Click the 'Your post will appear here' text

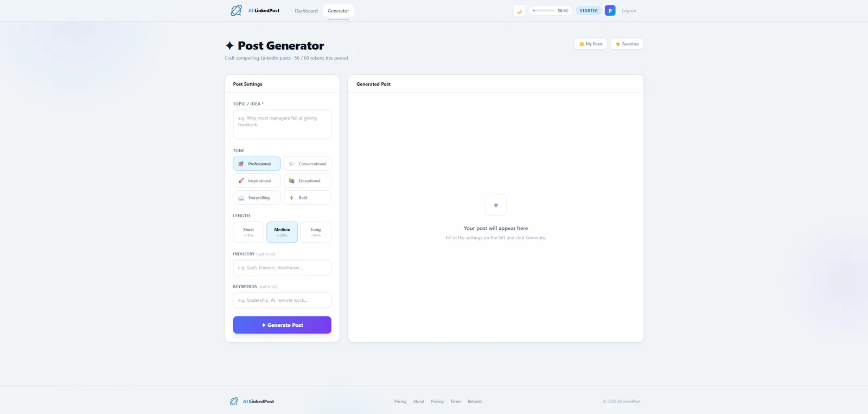tap(496, 228)
